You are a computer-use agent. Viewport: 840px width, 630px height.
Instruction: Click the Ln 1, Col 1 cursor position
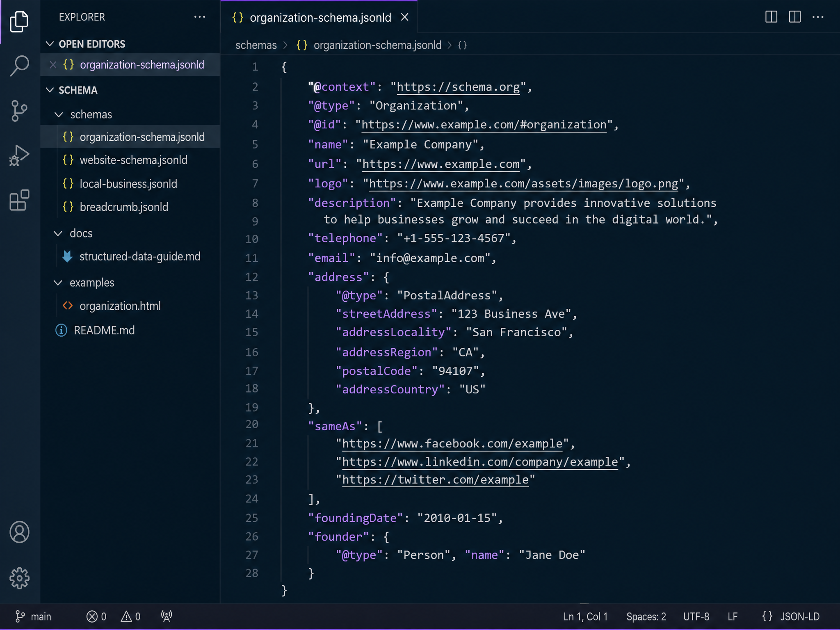[585, 616]
